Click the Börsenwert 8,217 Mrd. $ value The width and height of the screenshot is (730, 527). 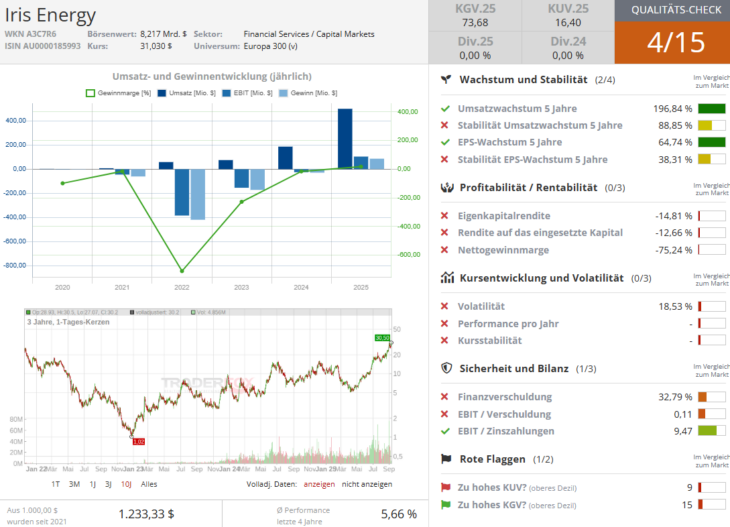(x=163, y=34)
